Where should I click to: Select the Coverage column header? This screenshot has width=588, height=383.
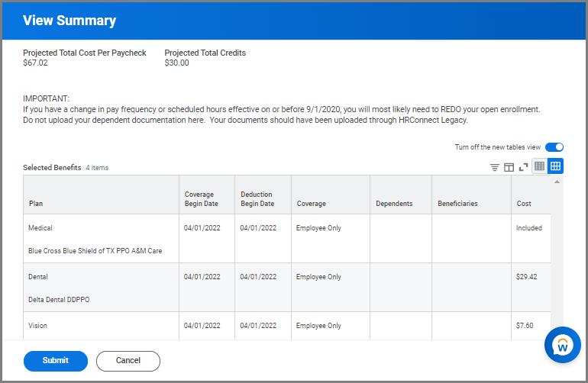(x=311, y=204)
